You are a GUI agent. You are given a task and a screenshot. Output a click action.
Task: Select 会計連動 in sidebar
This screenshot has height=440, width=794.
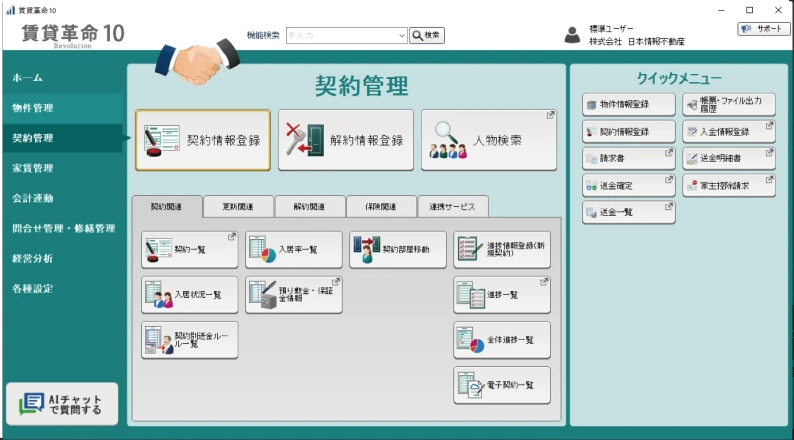62,198
